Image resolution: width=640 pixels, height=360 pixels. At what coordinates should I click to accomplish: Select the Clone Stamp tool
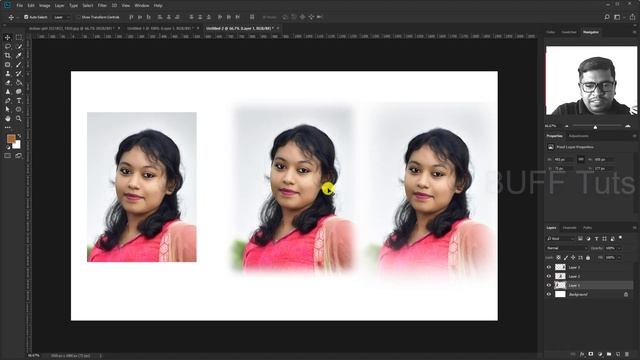8,73
